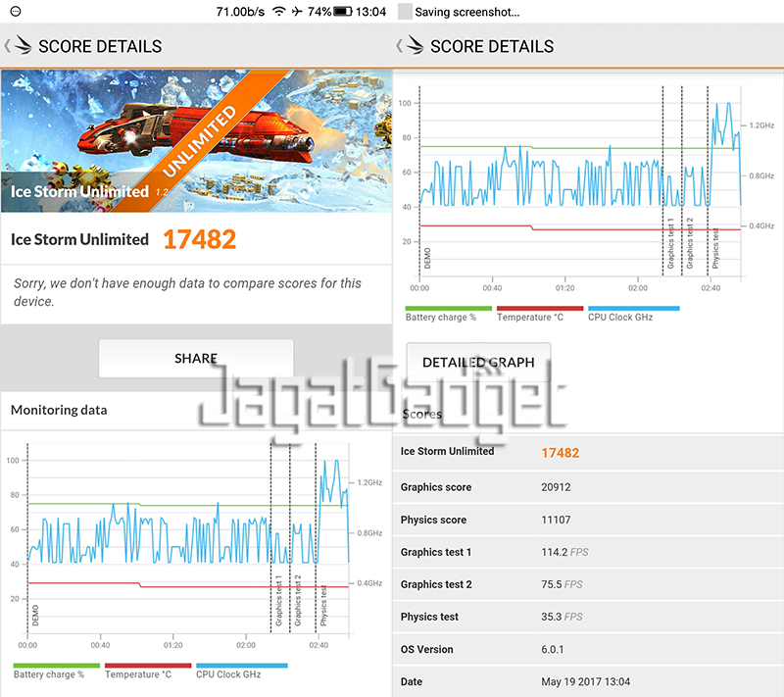Viewport: 784px width, 697px height.
Task: Select the Graphics score row
Action: [588, 487]
